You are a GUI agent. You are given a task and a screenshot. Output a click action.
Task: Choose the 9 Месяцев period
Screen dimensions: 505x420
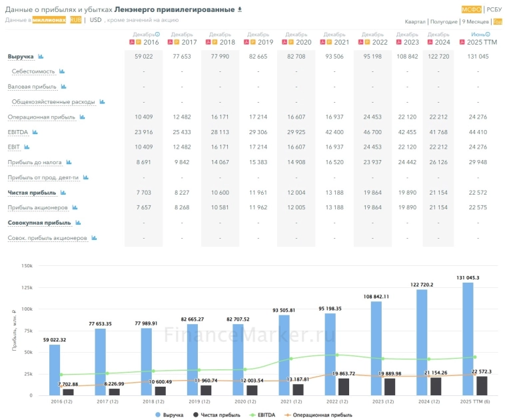point(476,21)
